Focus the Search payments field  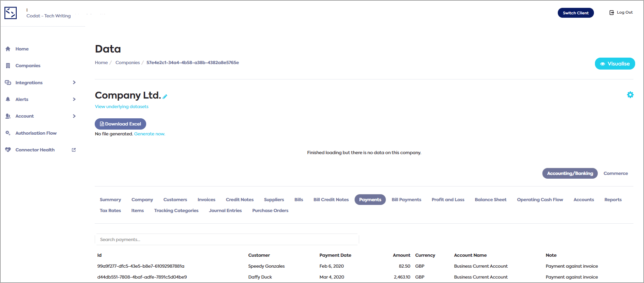click(227, 239)
